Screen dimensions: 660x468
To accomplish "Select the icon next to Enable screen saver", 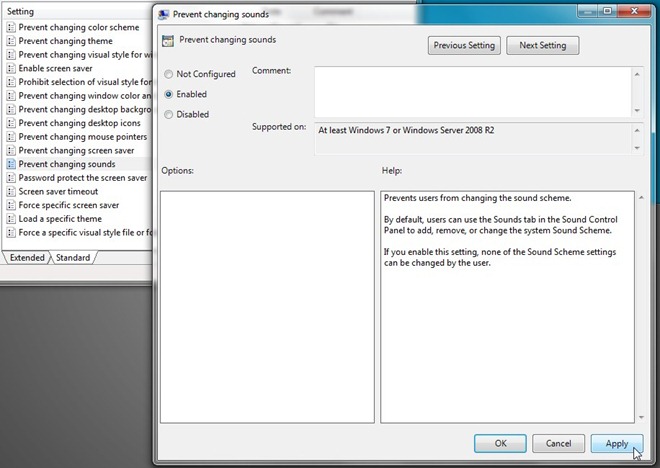I will click(x=11, y=69).
